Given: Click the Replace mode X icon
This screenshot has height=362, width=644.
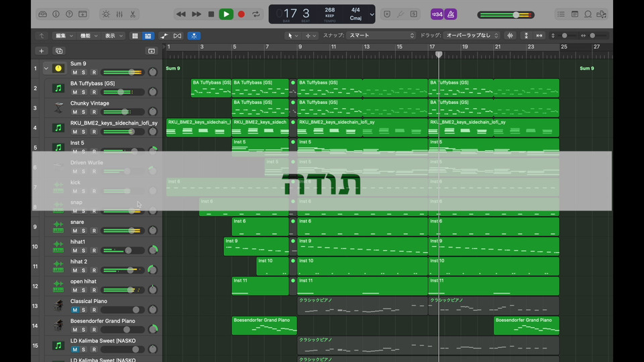Looking at the screenshot, I should [x=387, y=14].
